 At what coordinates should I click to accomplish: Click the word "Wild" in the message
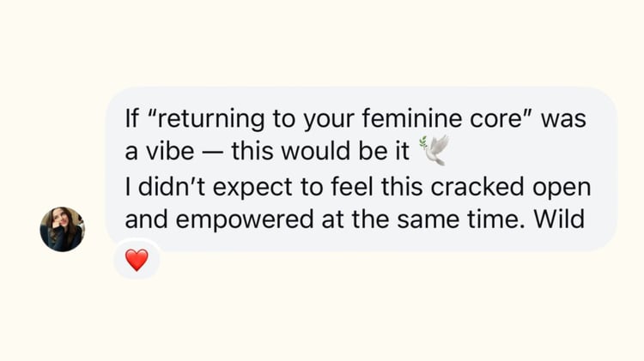[559, 219]
